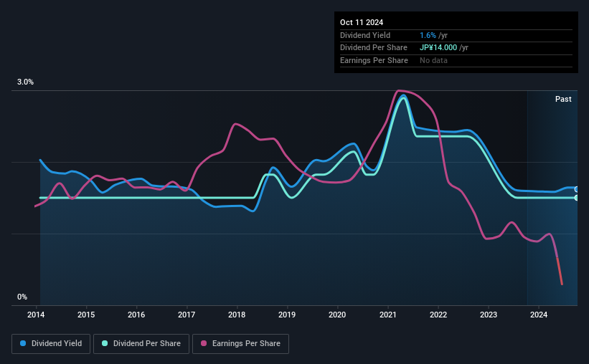Click the 2023 x-axis label
The image size is (589, 364).
[489, 315]
